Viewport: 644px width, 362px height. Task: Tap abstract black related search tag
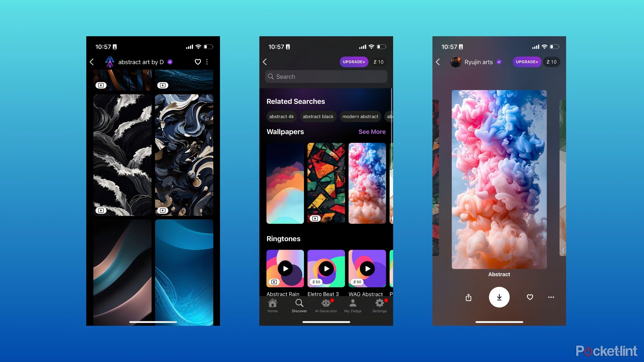point(318,116)
